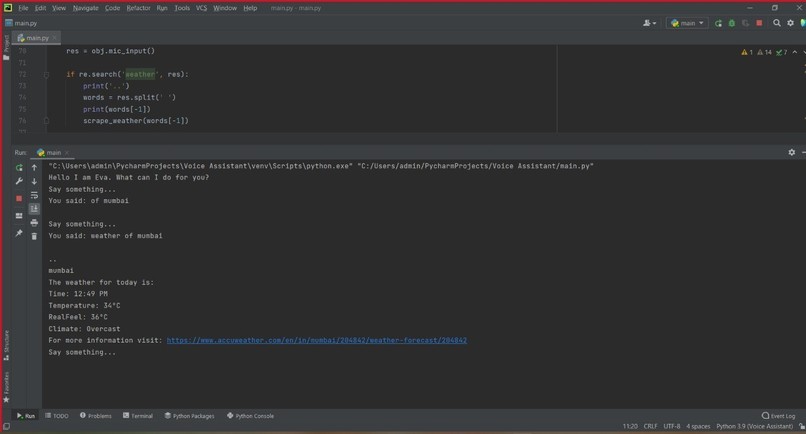Jump down the stack trace with down arrow
The image size is (806, 434).
click(x=34, y=181)
